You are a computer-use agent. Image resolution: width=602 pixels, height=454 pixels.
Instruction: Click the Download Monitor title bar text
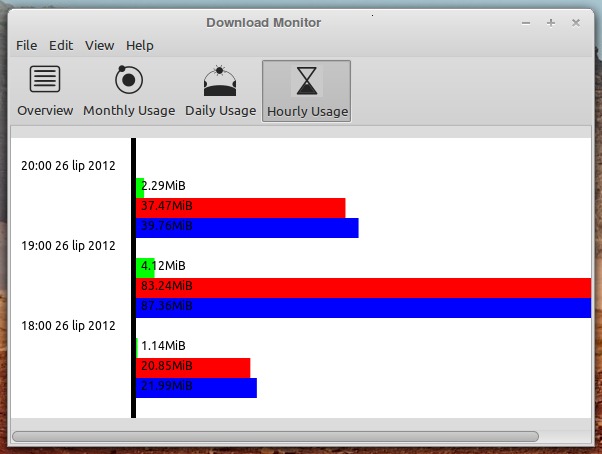point(263,23)
